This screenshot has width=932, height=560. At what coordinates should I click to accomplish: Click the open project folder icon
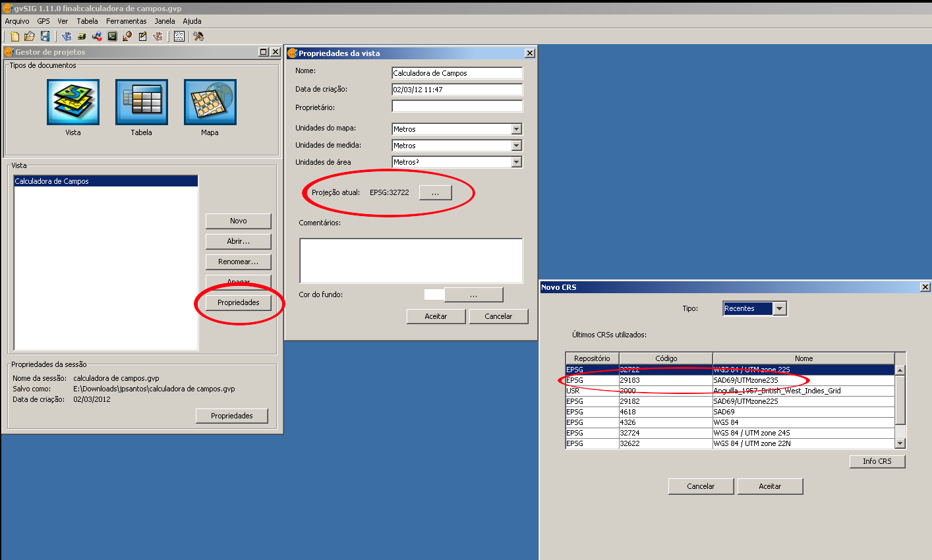30,36
